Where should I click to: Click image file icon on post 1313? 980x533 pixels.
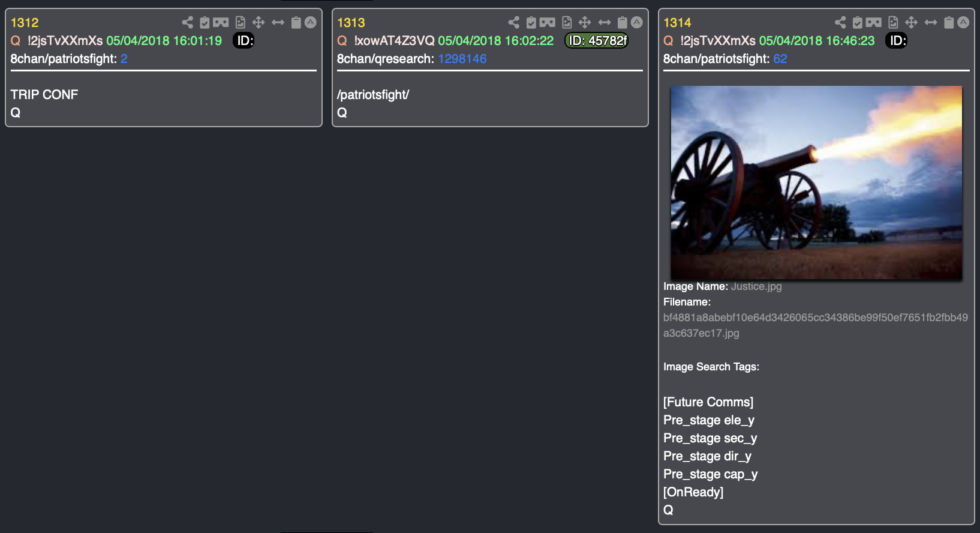click(567, 22)
